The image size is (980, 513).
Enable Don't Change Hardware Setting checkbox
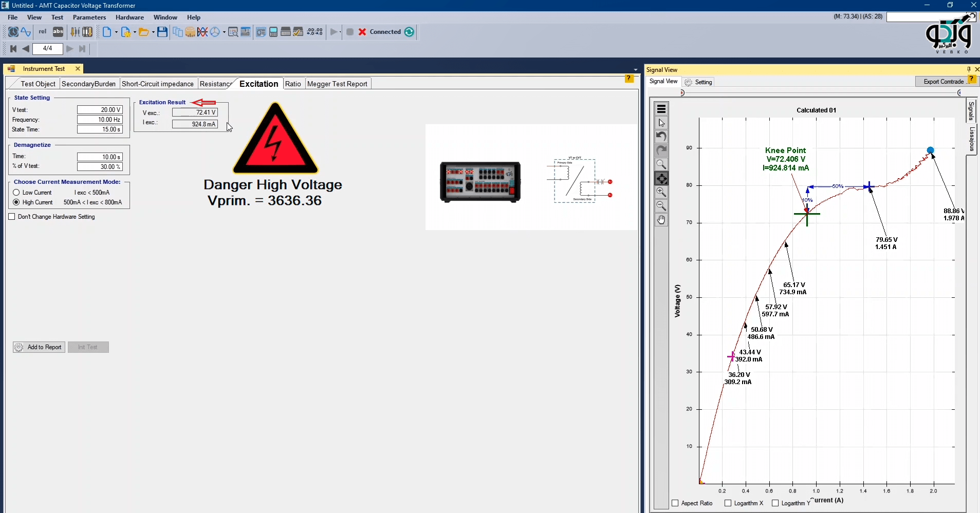pyautogui.click(x=12, y=217)
